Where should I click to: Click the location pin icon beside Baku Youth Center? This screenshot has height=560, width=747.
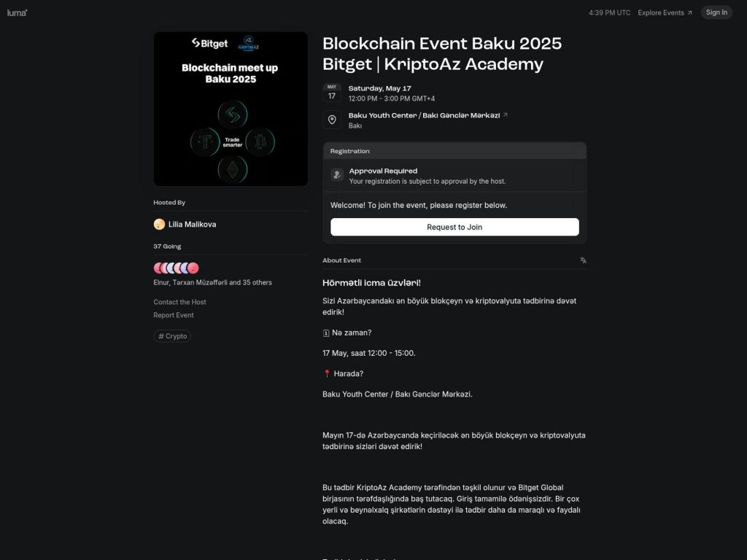332,119
